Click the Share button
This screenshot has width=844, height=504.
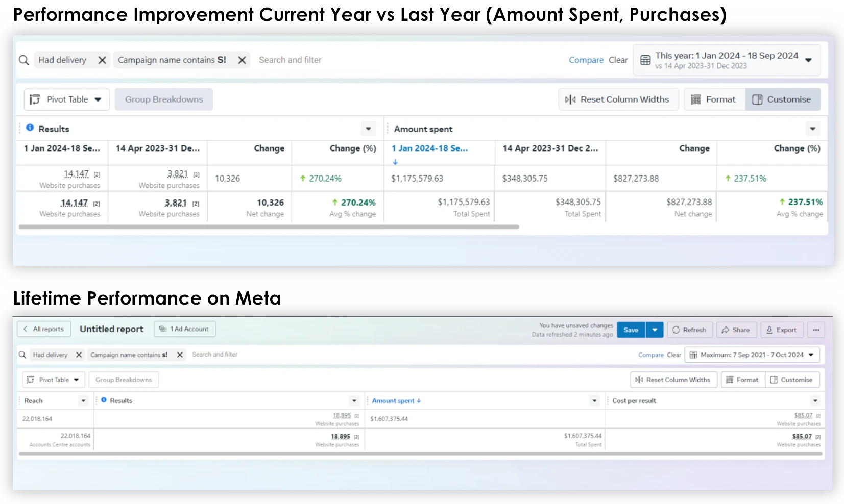(x=736, y=330)
